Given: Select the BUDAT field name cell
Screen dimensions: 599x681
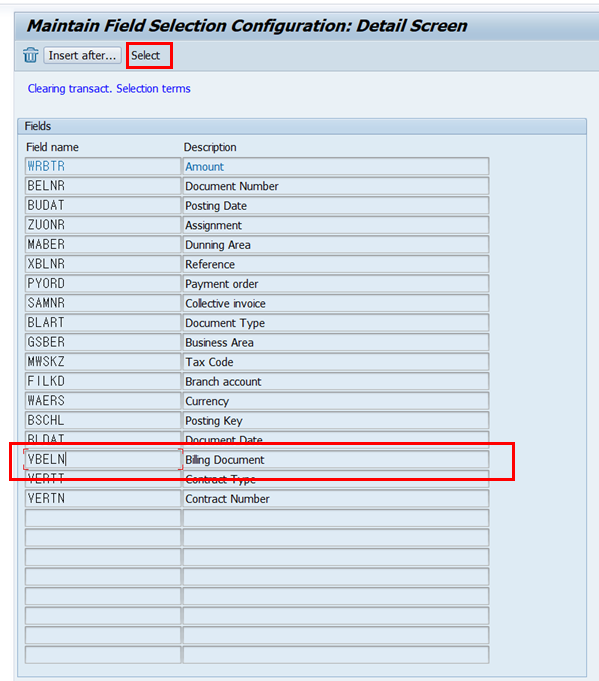Looking at the screenshot, I should coord(103,205).
